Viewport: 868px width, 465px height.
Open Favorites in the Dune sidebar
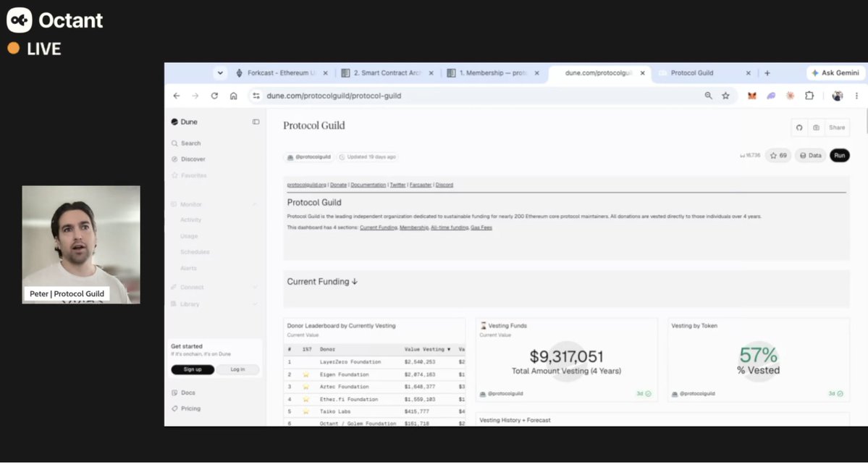tap(189, 175)
